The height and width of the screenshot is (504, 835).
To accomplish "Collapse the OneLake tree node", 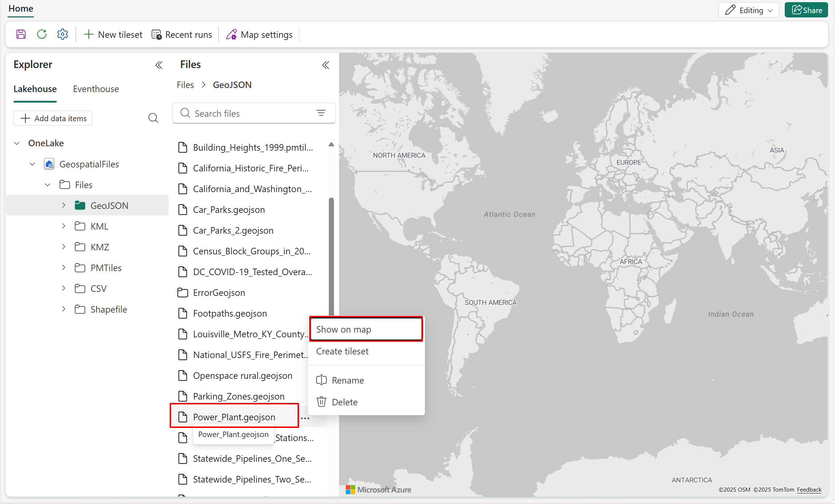I will pos(17,143).
